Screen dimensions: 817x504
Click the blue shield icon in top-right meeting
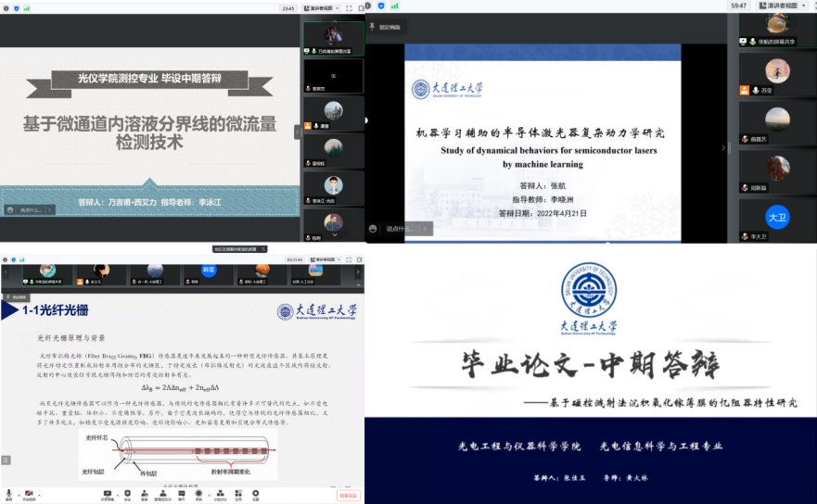381,6
